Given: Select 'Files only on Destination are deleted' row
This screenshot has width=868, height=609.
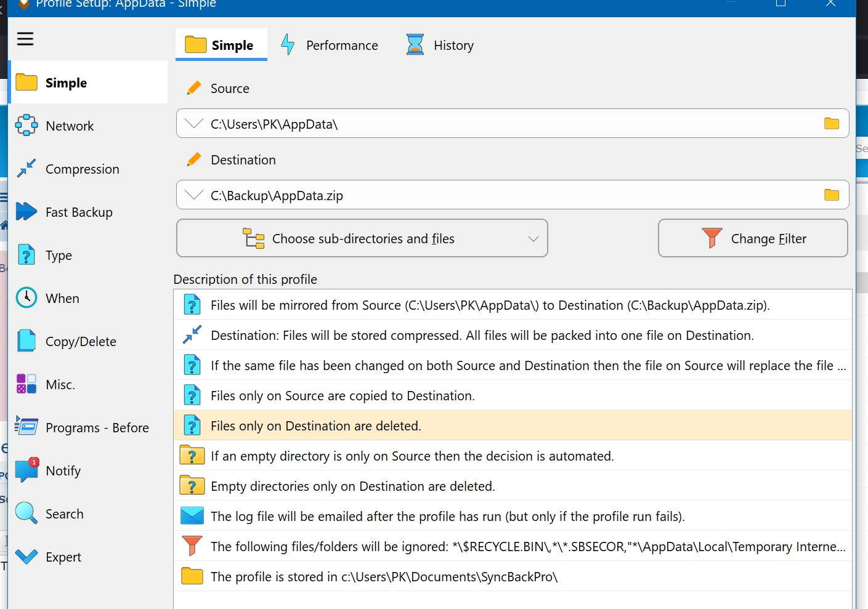Looking at the screenshot, I should [x=513, y=425].
